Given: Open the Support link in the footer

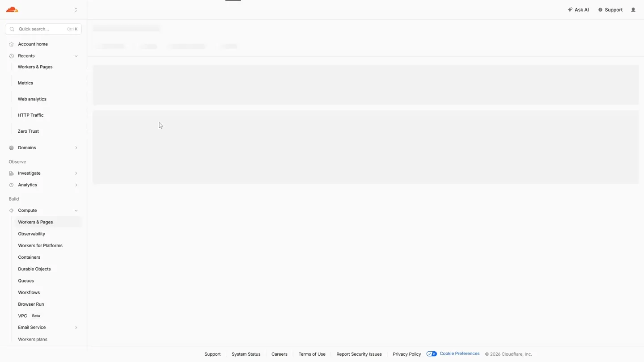Looking at the screenshot, I should [212, 354].
